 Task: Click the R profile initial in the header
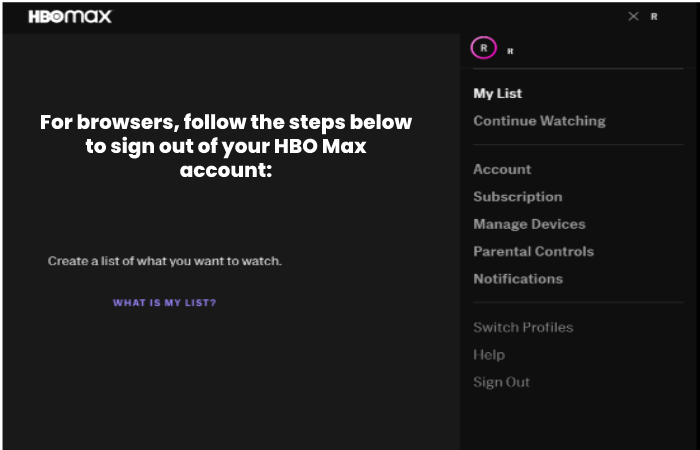pyautogui.click(x=654, y=17)
